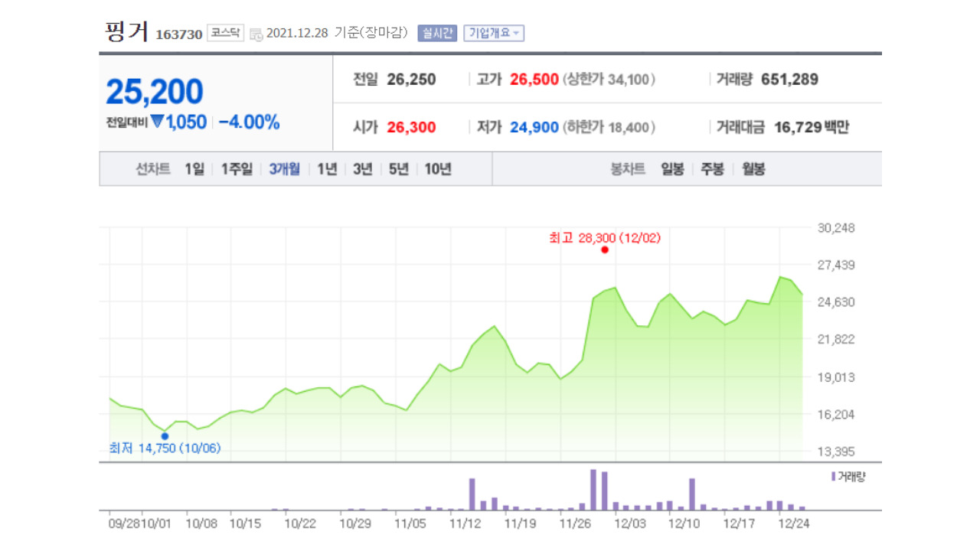Click the 하한가 18,400 text
The image size is (980, 551).
click(x=609, y=128)
